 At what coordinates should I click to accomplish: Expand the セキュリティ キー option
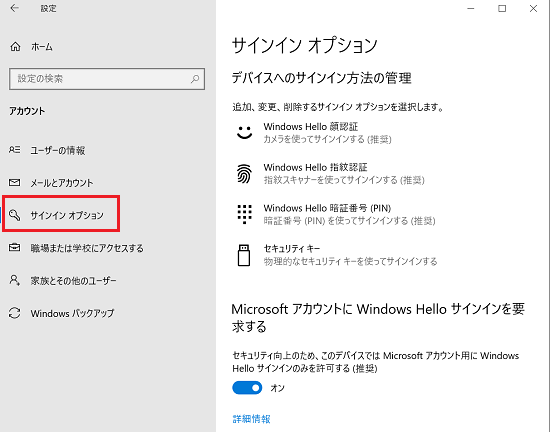click(337, 255)
